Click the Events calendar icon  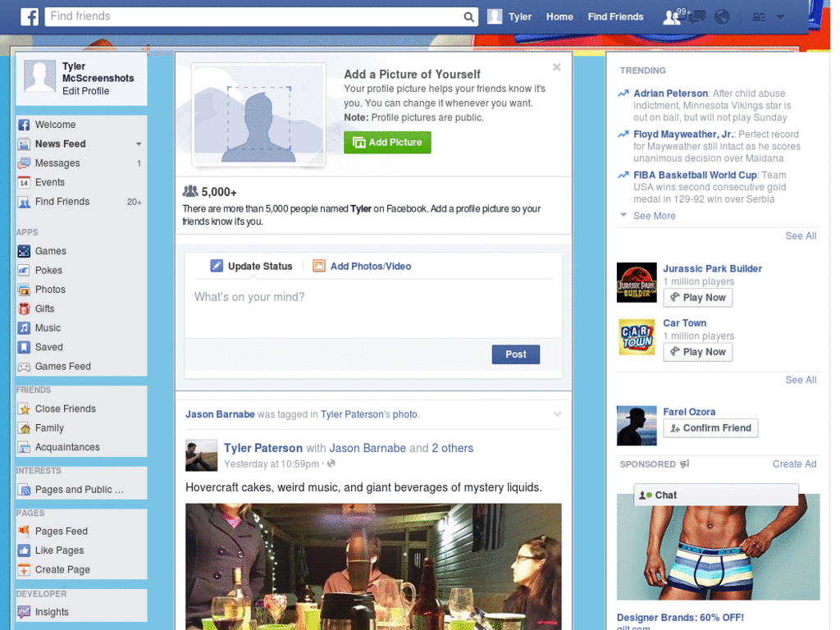pyautogui.click(x=24, y=183)
